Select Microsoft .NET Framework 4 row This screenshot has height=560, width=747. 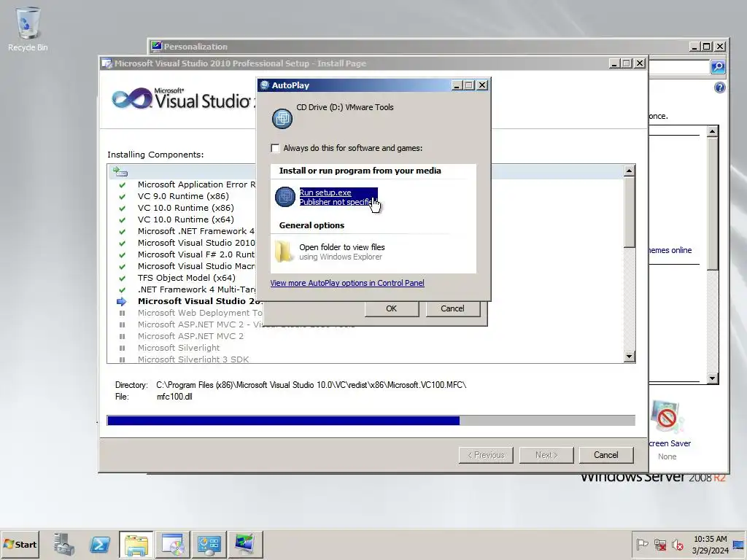click(x=196, y=231)
